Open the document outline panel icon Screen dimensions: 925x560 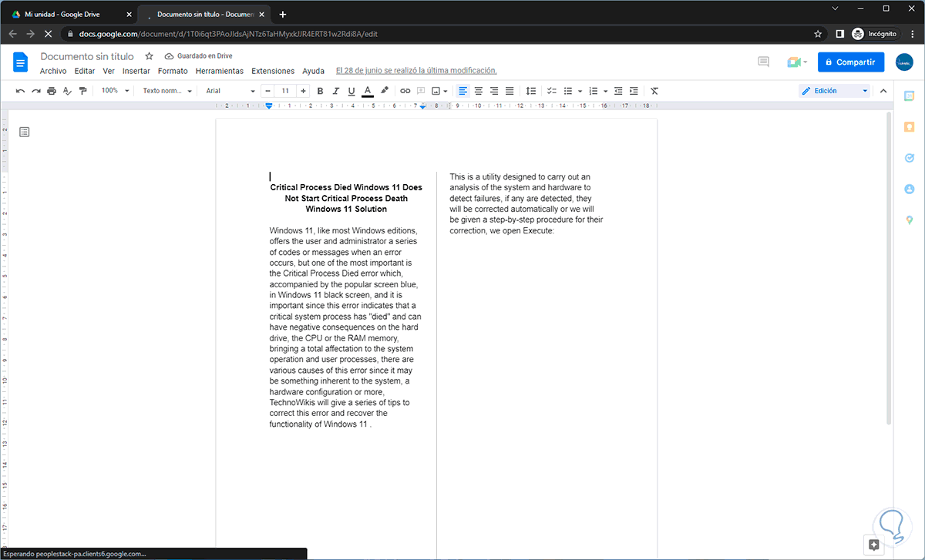coord(25,132)
